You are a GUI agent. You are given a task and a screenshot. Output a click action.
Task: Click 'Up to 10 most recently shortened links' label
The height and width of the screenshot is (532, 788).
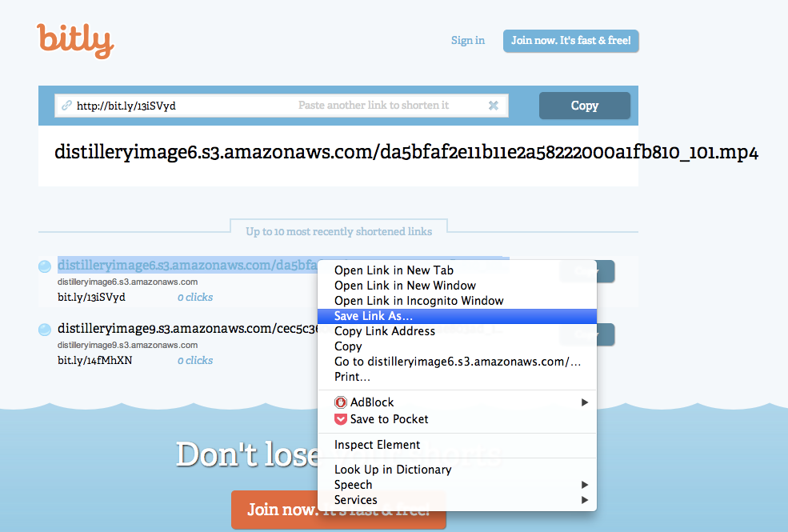click(338, 231)
